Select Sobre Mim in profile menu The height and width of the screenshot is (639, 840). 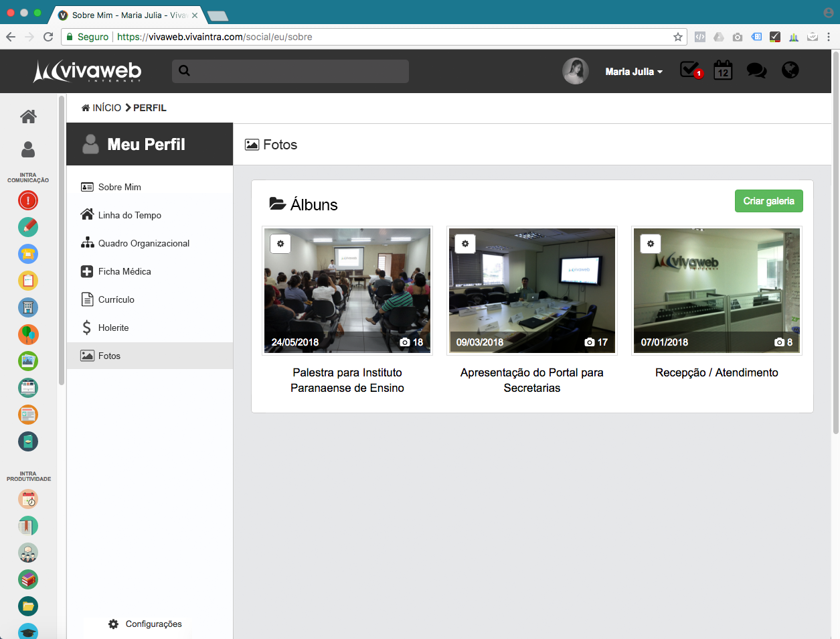(x=119, y=187)
